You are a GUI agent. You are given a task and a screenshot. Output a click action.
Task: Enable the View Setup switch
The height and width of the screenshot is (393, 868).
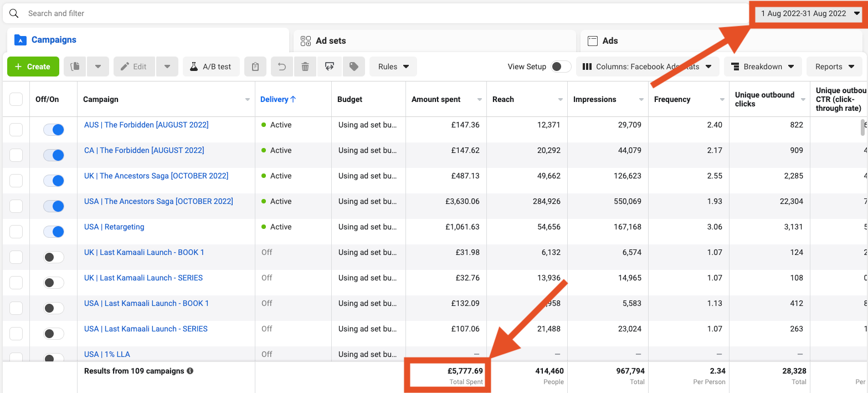tap(561, 67)
